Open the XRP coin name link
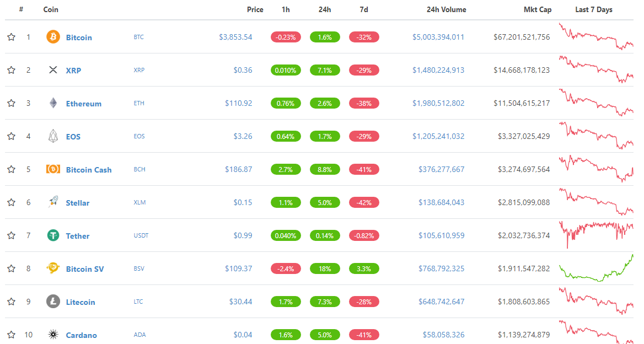 click(x=73, y=70)
